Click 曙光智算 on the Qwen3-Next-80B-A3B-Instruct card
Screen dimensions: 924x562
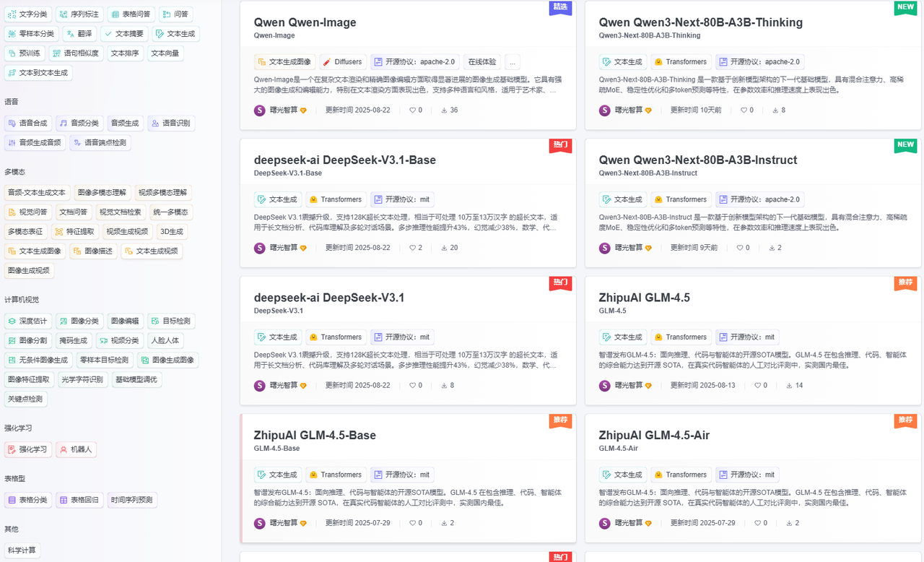click(629, 248)
